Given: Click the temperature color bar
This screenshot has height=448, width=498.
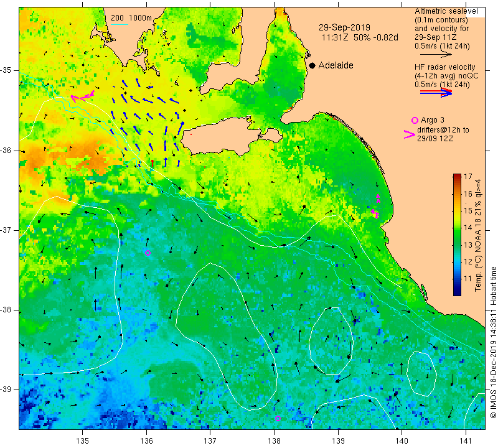Looking at the screenshot, I should [x=457, y=235].
